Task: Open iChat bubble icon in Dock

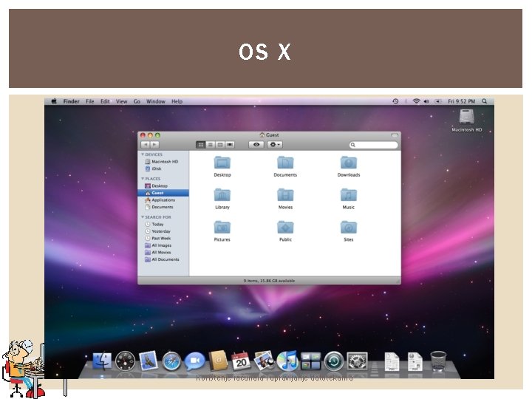Action: pos(195,361)
